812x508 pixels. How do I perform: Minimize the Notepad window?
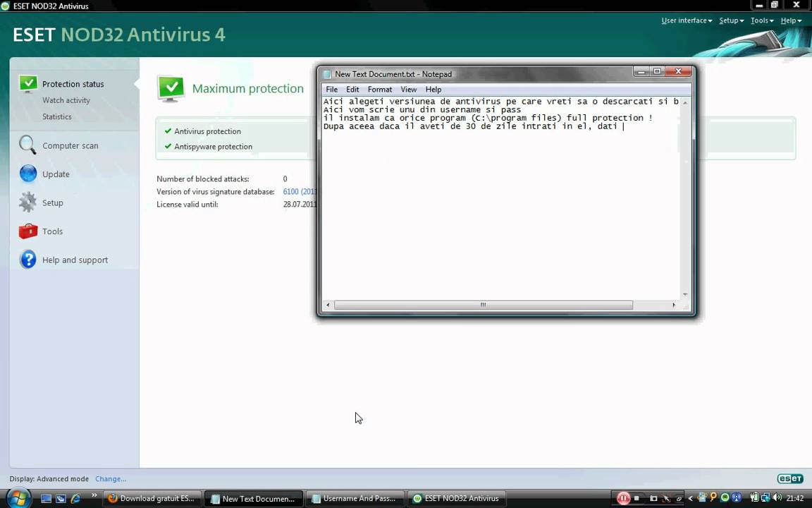(x=641, y=71)
